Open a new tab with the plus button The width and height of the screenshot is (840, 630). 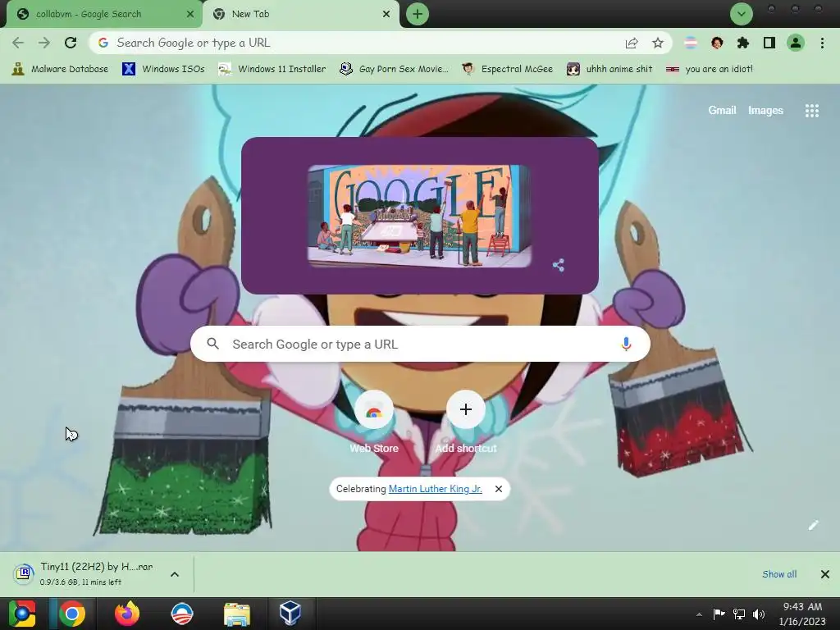pyautogui.click(x=418, y=14)
